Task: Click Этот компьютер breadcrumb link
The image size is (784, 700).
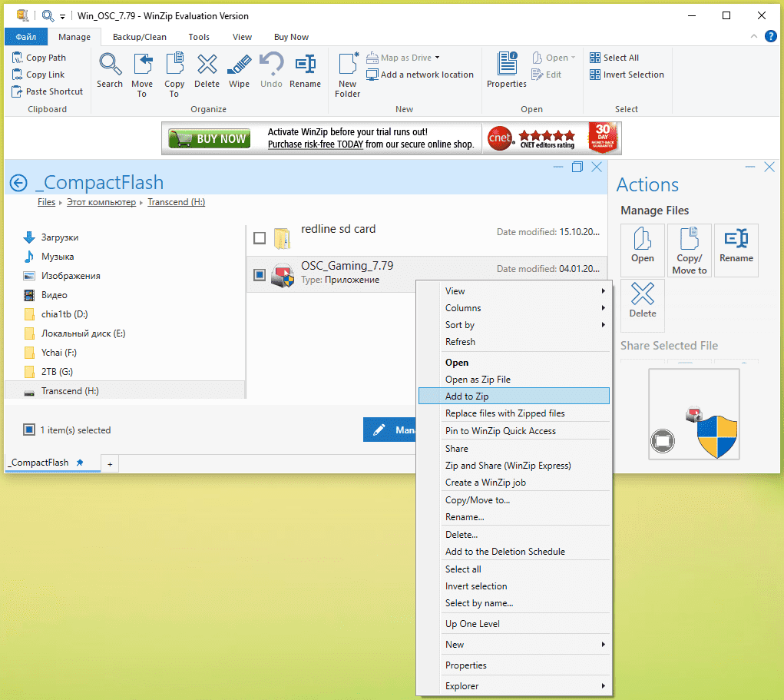Action: click(x=101, y=202)
